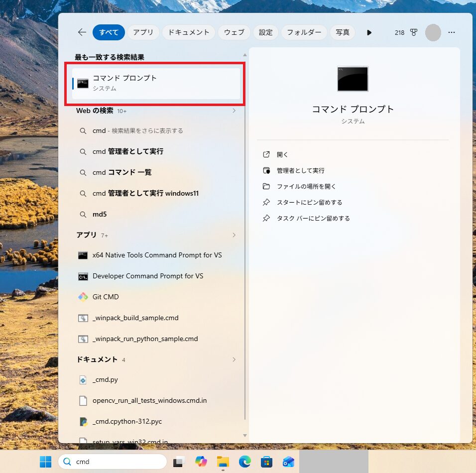Click the rewards trophy icon
The width and height of the screenshot is (476, 473).
[413, 32]
